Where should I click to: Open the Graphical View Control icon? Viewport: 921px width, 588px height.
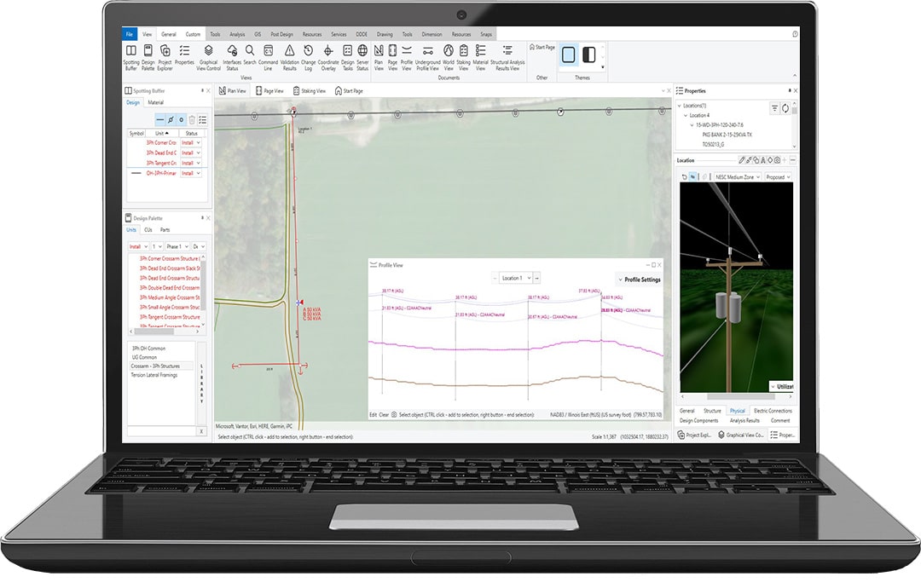209,52
